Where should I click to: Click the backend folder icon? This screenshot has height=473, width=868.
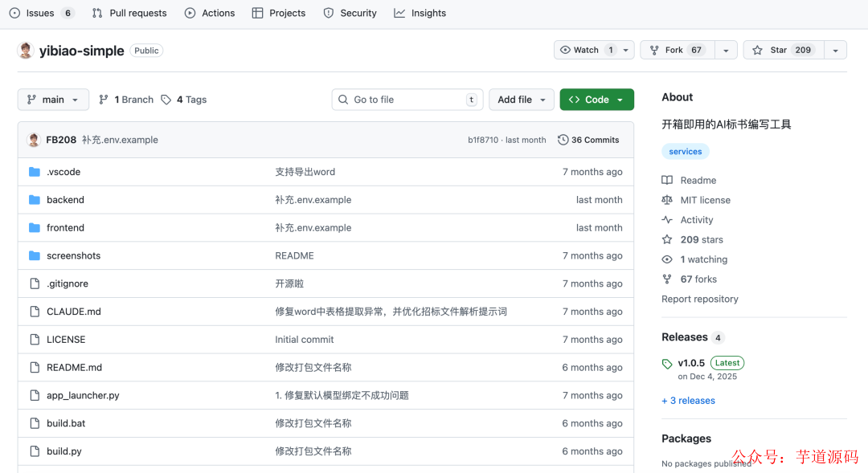coord(35,200)
